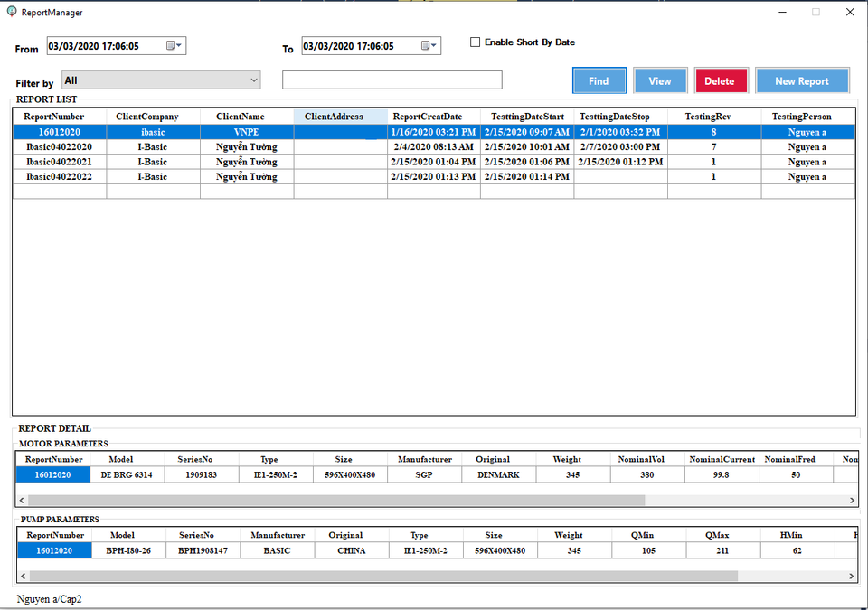Select report row Ibasic04022022

click(59, 177)
